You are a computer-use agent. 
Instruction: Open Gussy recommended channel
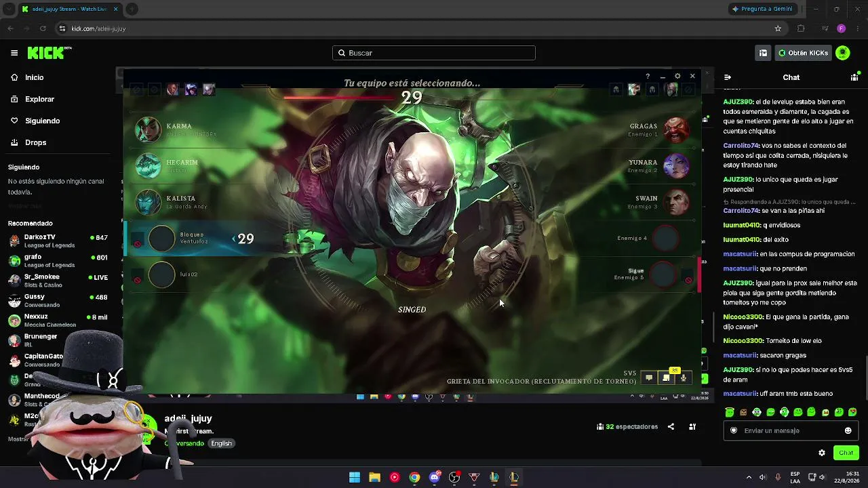click(58, 300)
